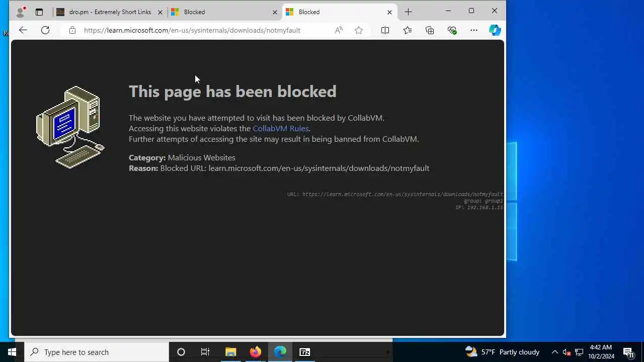Activate Read aloud icon
Viewport: 644px width, 362px height.
coord(339,30)
